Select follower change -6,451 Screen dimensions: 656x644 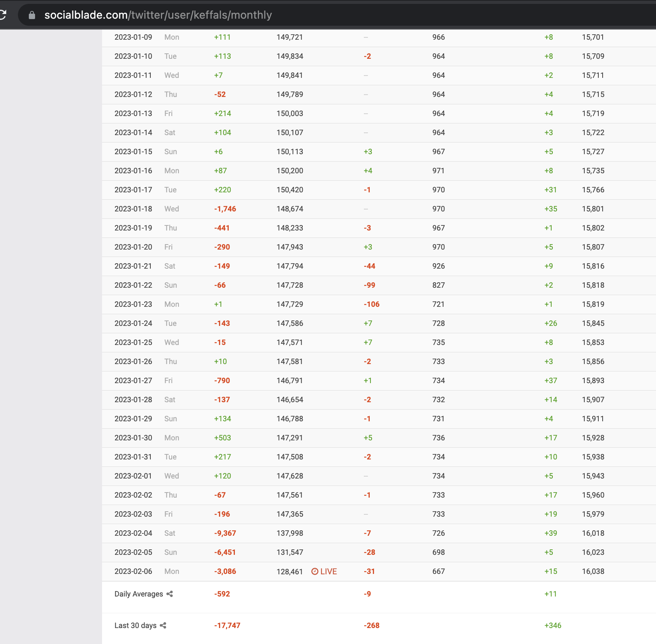point(225,552)
